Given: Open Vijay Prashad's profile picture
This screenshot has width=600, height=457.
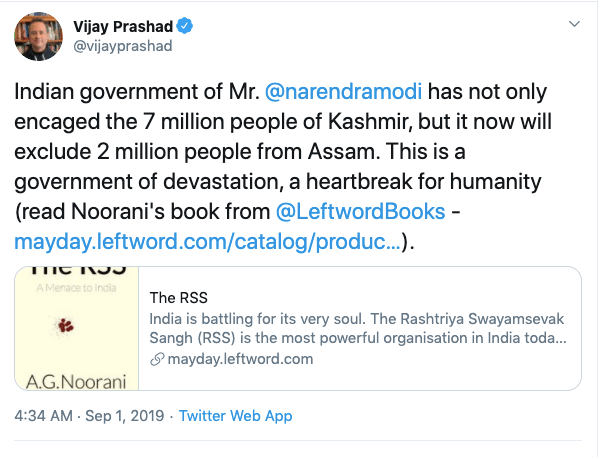Looking at the screenshot, I should pos(36,37).
